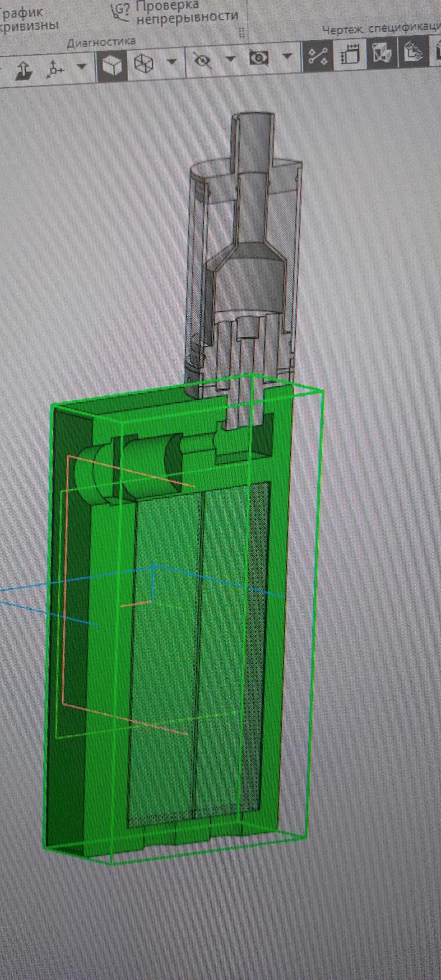Click the Диагностика panel label

tap(101, 41)
